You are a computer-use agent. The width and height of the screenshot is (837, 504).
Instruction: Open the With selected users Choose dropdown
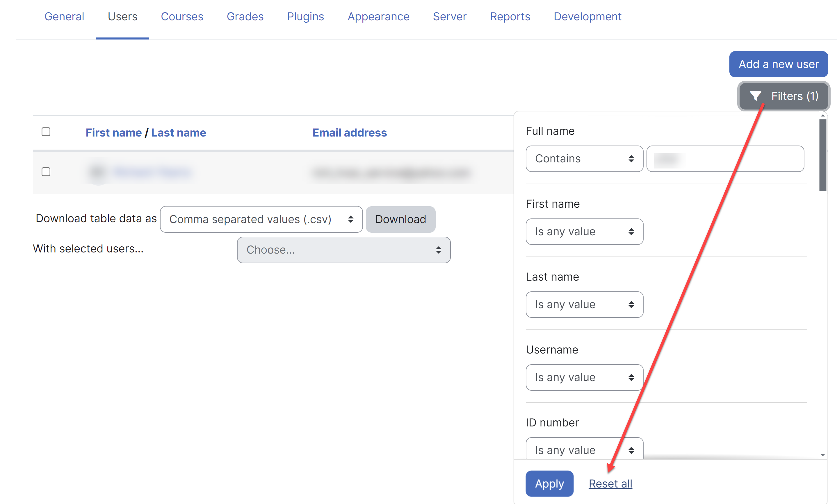coord(343,250)
